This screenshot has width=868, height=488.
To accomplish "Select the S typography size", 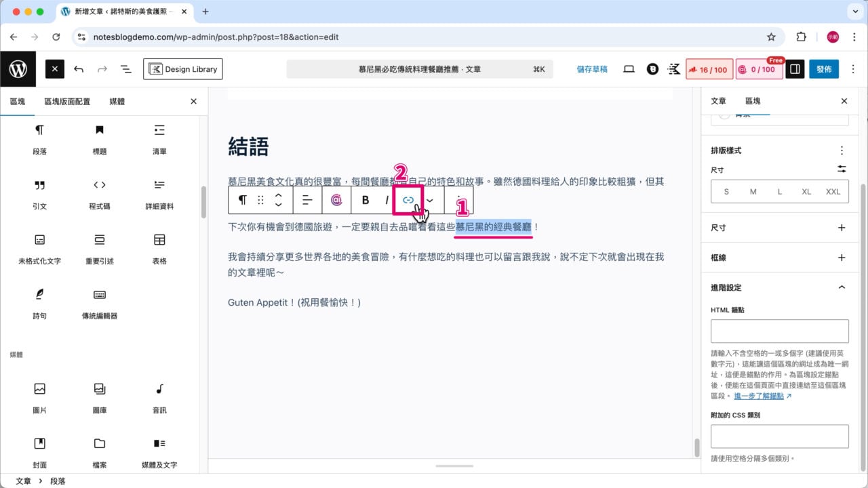I will (726, 192).
